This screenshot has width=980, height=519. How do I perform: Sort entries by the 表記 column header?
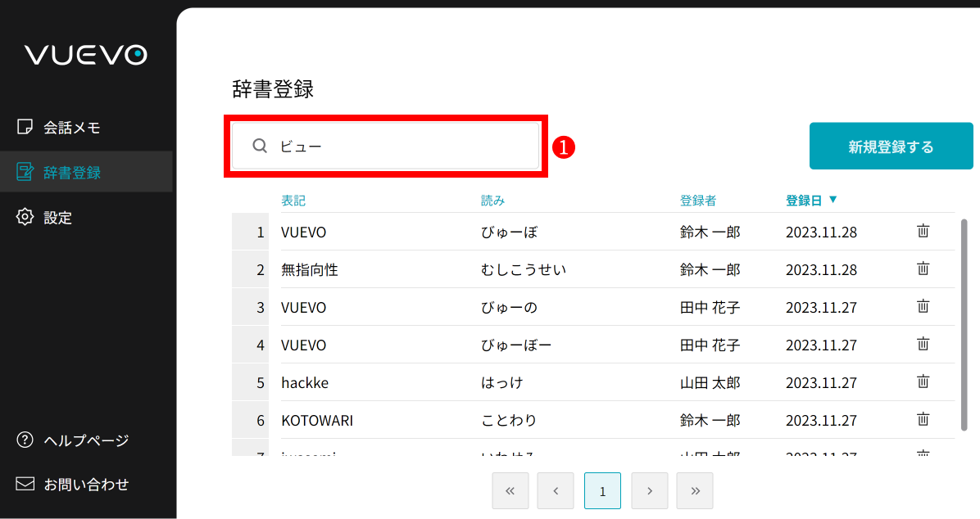tap(292, 200)
